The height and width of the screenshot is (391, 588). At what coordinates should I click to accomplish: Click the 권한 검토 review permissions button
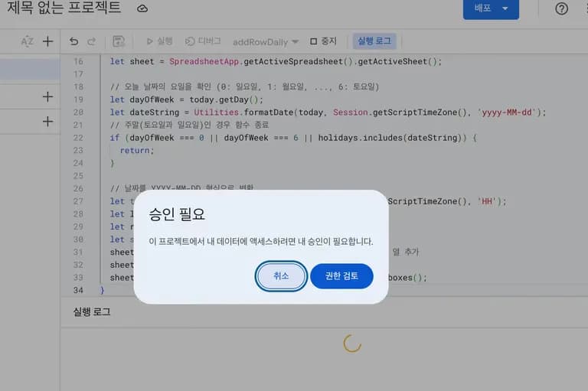point(341,276)
